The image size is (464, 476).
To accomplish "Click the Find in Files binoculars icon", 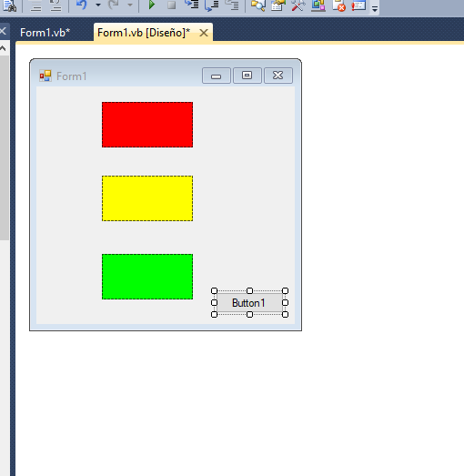I will pos(9,5).
